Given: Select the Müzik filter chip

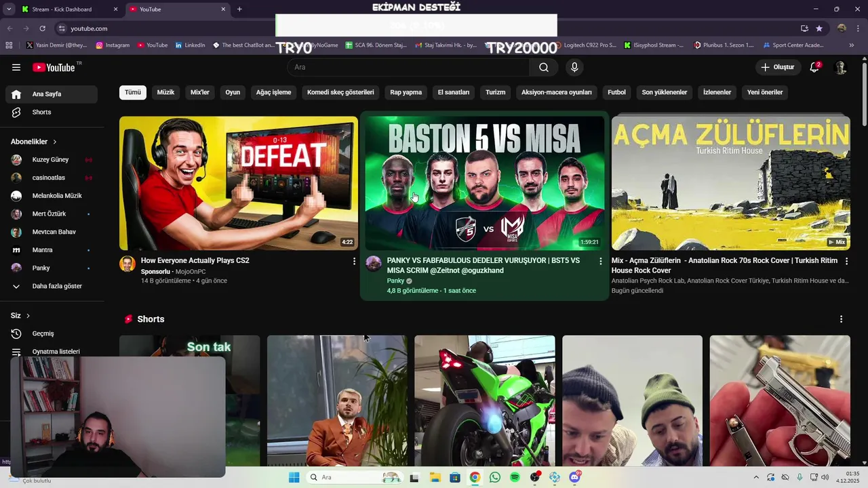Looking at the screenshot, I should coord(165,92).
